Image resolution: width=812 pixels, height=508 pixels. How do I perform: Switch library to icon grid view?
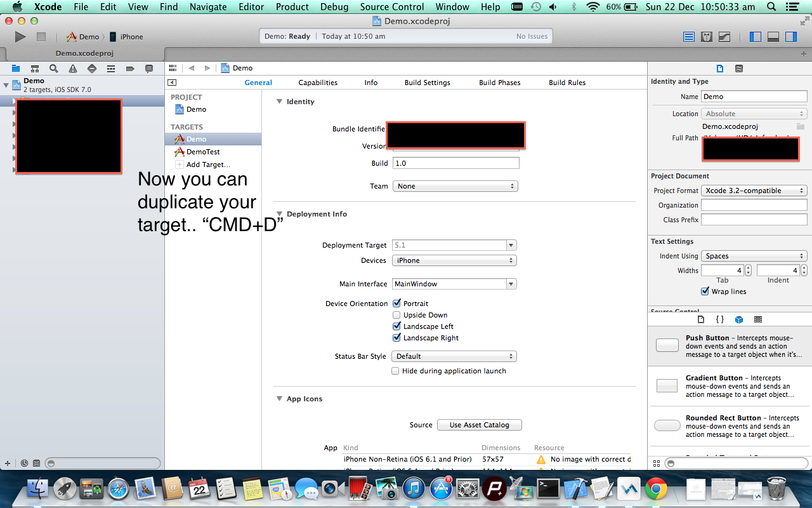click(x=656, y=464)
